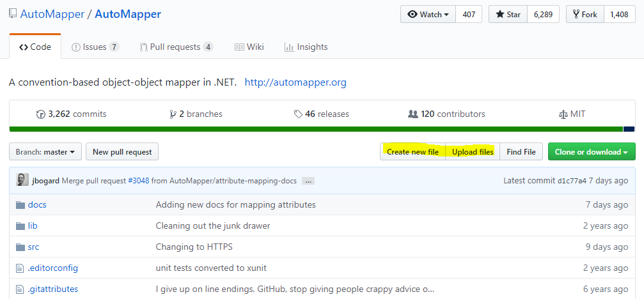Open the AutoMapper organization link

click(52, 14)
